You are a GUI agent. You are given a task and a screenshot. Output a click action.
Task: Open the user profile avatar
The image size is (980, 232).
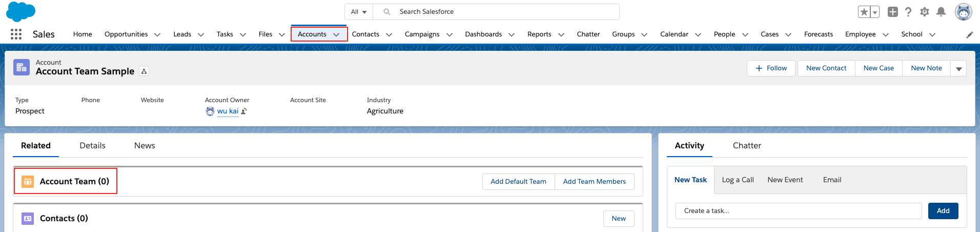click(x=963, y=12)
